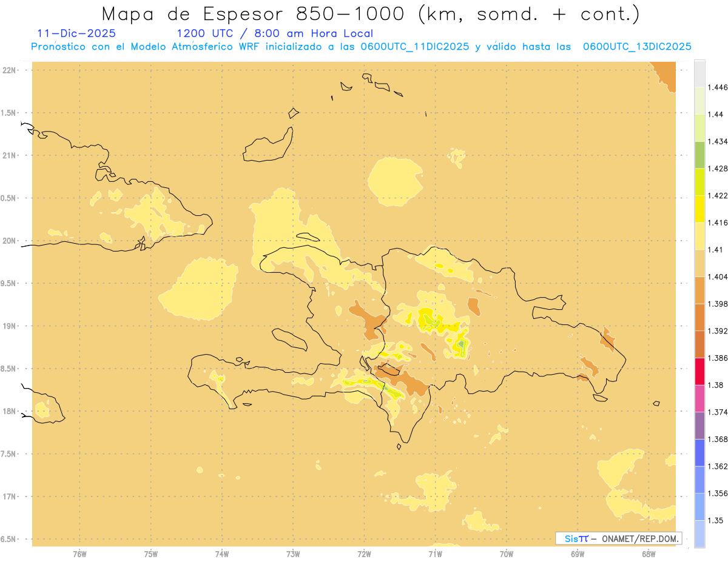Click the legend value '1.374'
The height and width of the screenshot is (562, 728).
[717, 412]
